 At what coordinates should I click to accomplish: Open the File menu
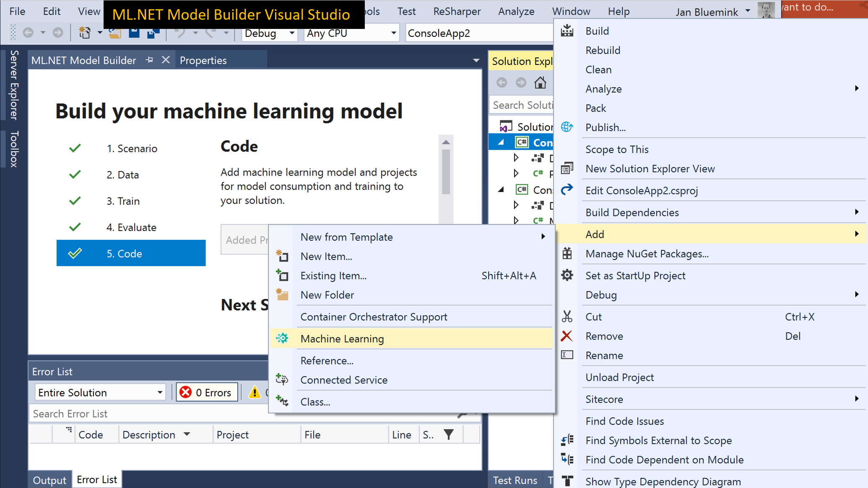[x=17, y=11]
